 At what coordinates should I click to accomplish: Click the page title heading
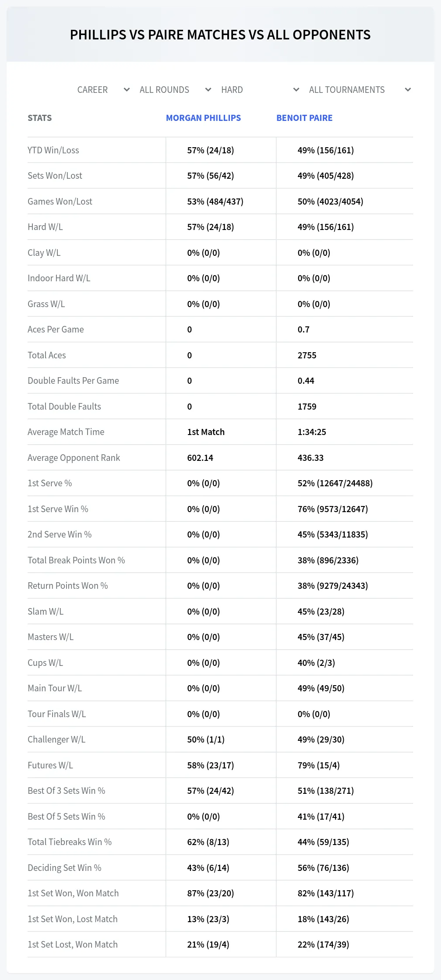tap(220, 35)
